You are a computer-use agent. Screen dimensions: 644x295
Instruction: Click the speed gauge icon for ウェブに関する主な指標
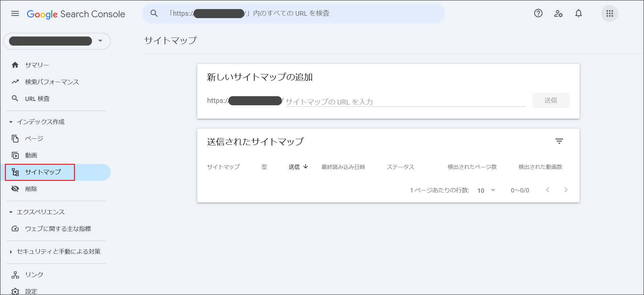(15, 229)
